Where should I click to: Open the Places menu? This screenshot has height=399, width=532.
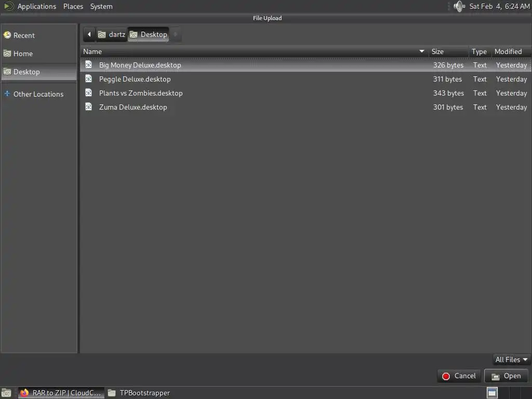[73, 6]
